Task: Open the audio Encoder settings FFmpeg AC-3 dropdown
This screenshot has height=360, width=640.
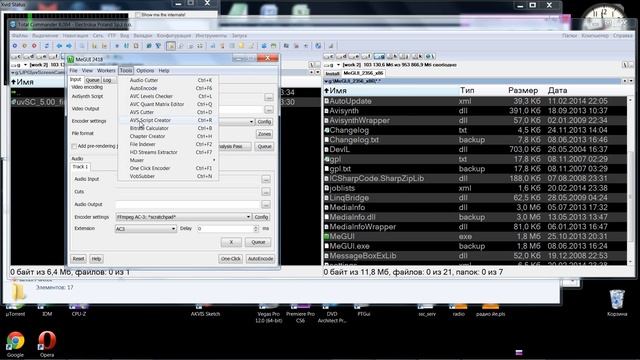Action: click(183, 217)
